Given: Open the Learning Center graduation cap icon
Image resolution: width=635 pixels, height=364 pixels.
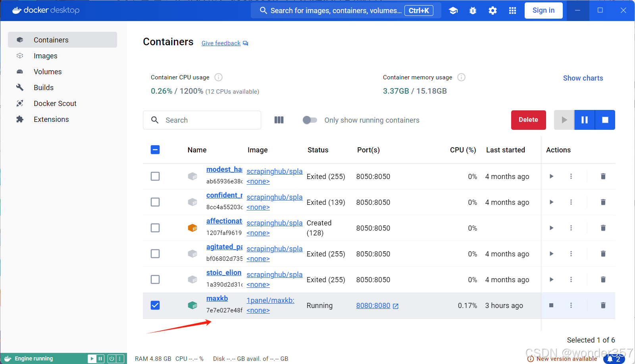Looking at the screenshot, I should (453, 11).
